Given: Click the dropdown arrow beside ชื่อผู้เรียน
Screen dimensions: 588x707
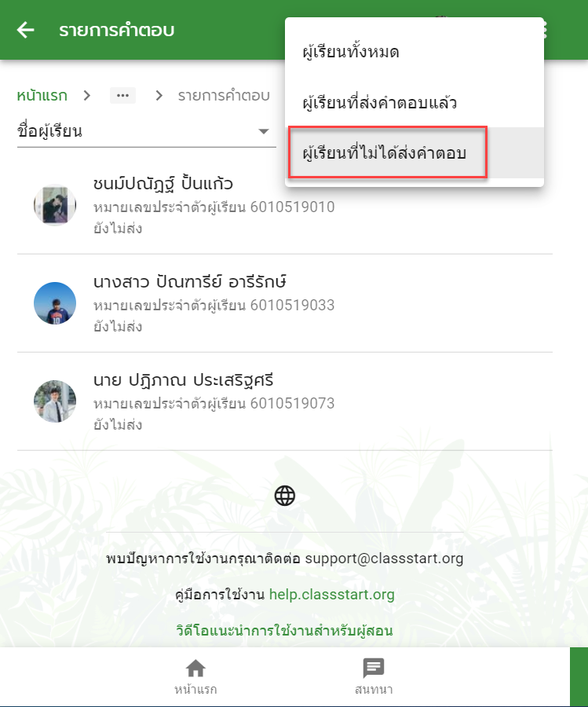Looking at the screenshot, I should coord(264,131).
